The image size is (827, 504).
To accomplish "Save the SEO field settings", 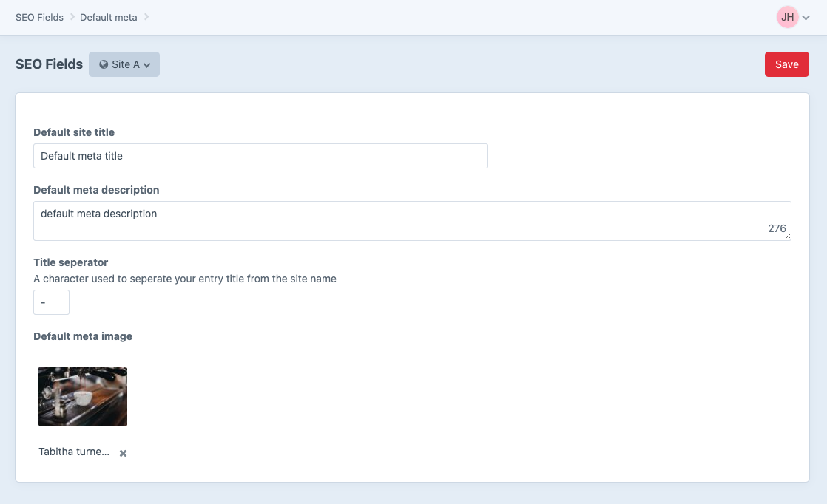I will [x=786, y=64].
